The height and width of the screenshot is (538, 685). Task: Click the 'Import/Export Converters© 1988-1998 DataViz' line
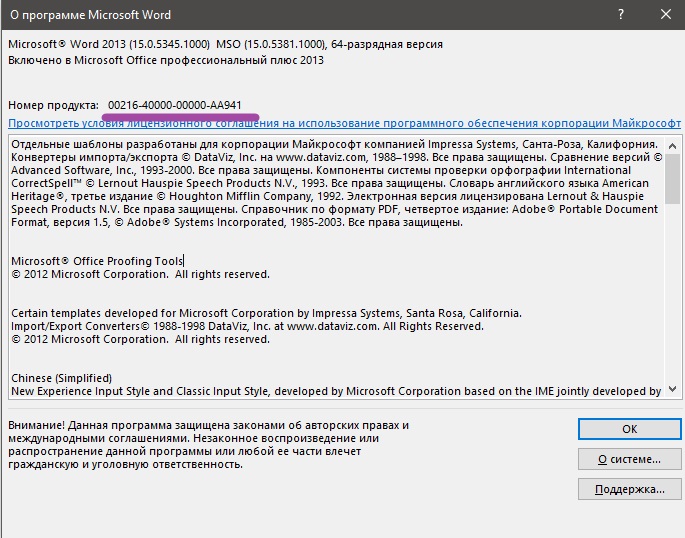click(247, 326)
